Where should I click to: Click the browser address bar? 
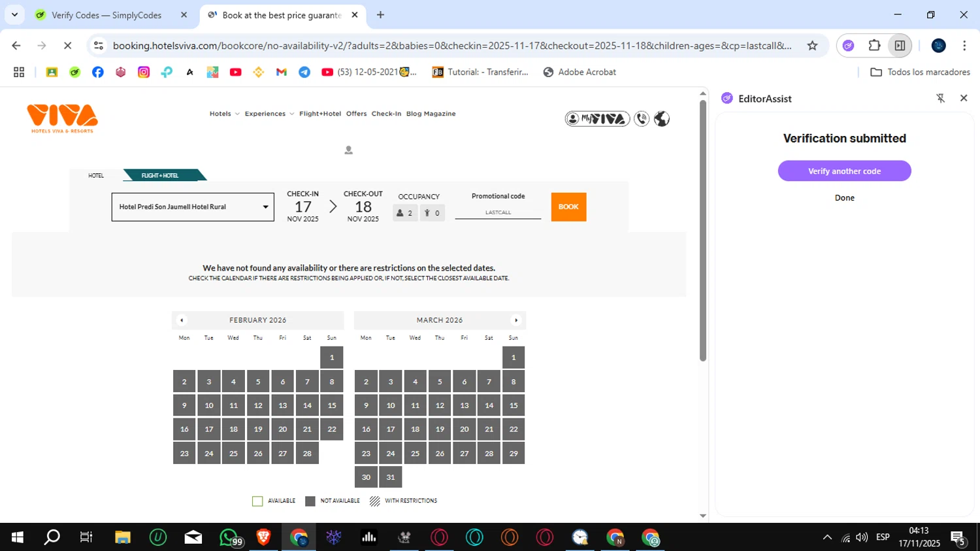tap(451, 46)
